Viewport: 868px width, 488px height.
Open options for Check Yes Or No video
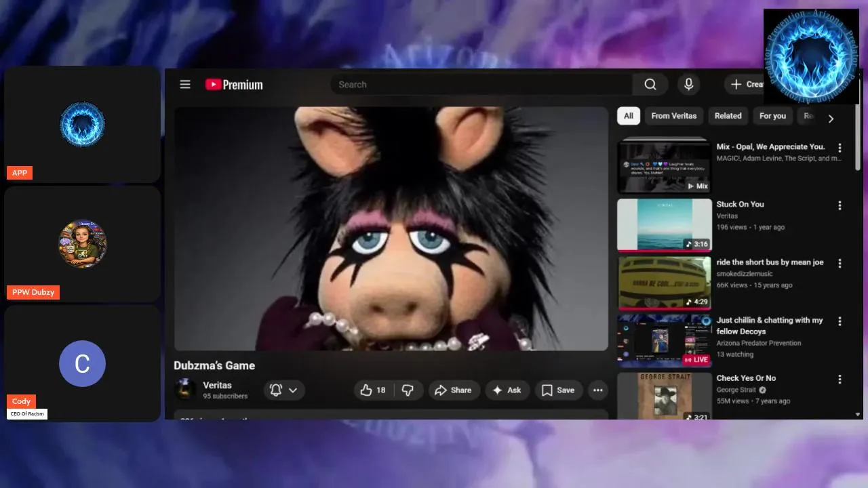click(840, 380)
